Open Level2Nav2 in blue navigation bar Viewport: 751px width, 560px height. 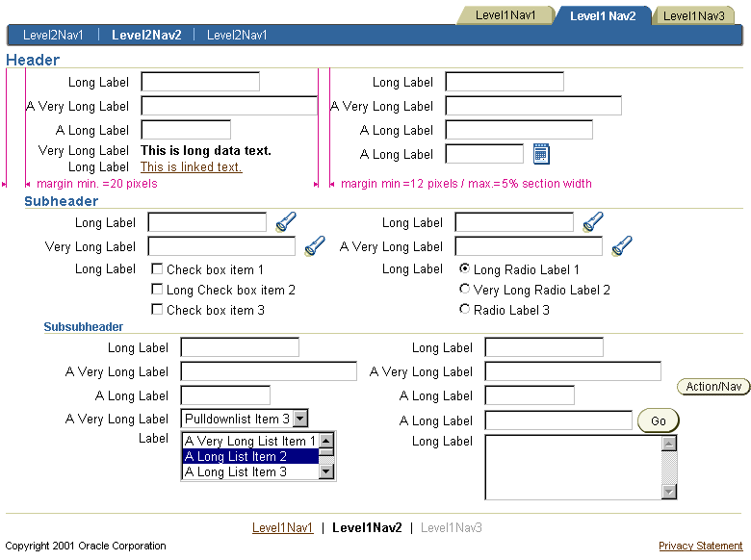tap(146, 35)
